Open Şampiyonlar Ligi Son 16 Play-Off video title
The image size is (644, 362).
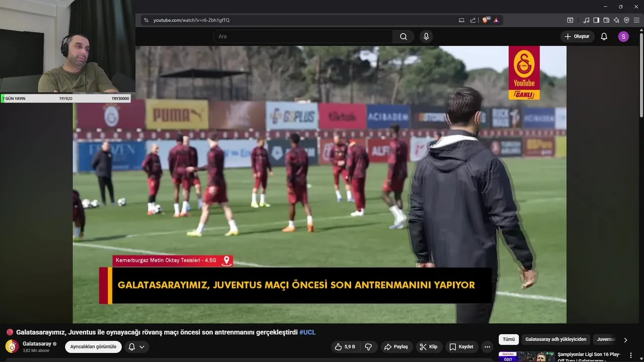pyautogui.click(x=589, y=356)
